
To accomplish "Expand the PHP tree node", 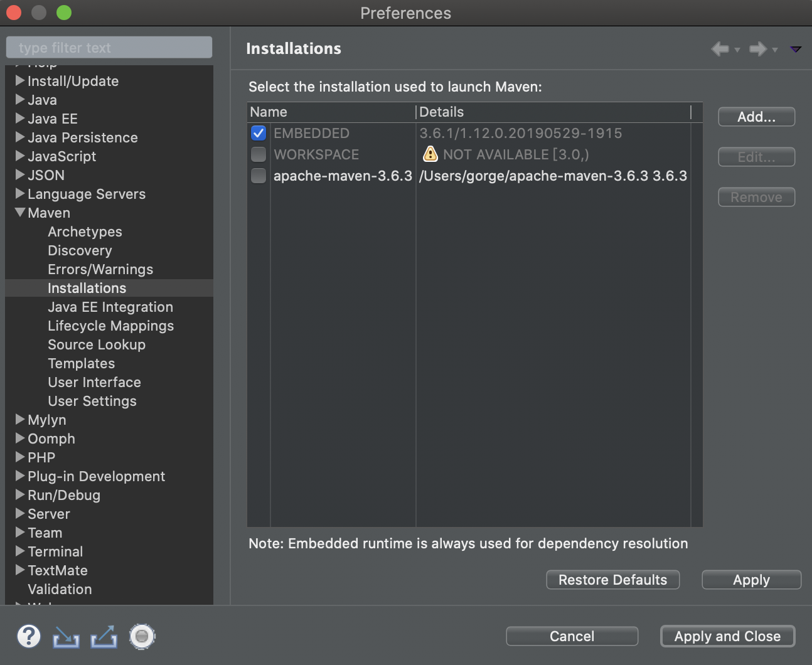I will point(20,457).
